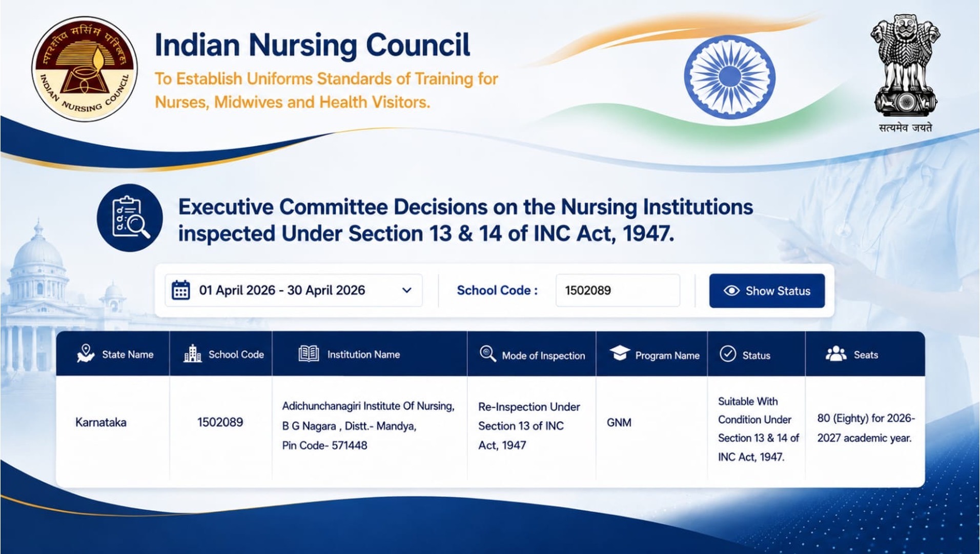The width and height of the screenshot is (980, 554).
Task: Click the building School Code icon
Action: coord(192,353)
